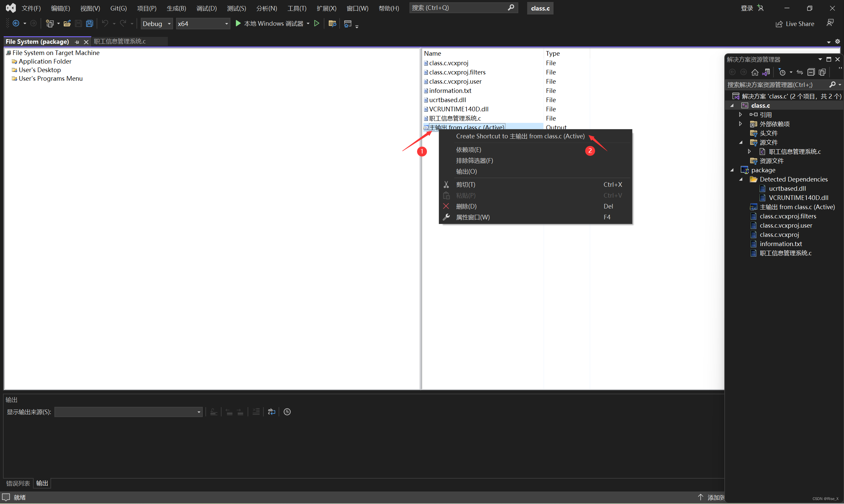Open the feedback icon in the title bar
This screenshot has height=504, width=844.
pyautogui.click(x=831, y=23)
